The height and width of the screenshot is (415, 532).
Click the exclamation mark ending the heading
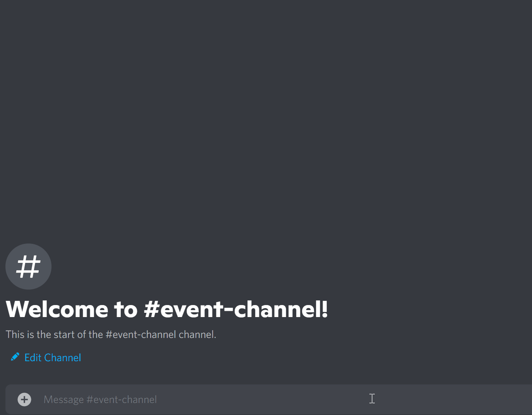pyautogui.click(x=324, y=309)
